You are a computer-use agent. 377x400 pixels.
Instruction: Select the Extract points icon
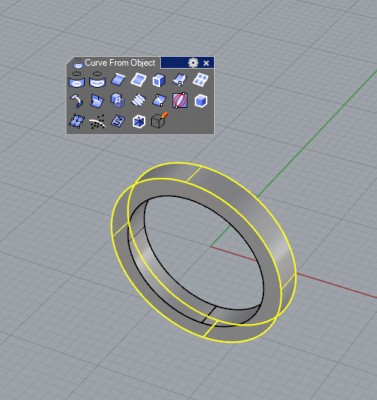click(x=77, y=121)
